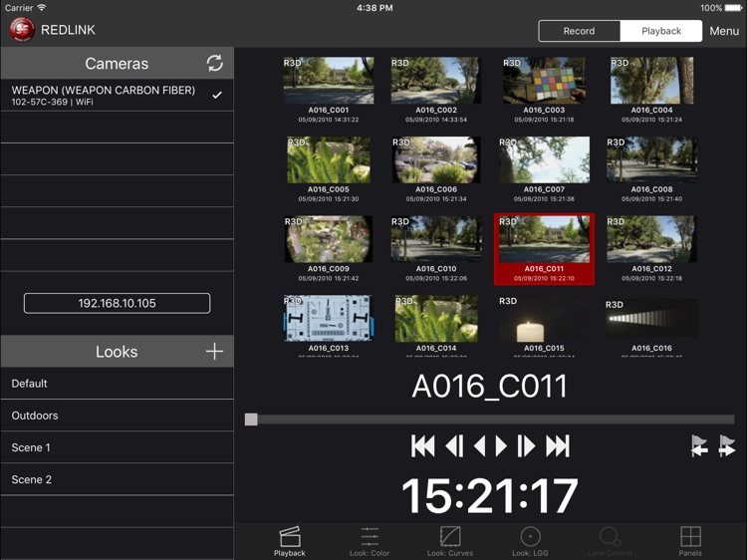Refresh the Cameras list
The height and width of the screenshot is (560, 747).
[x=214, y=63]
